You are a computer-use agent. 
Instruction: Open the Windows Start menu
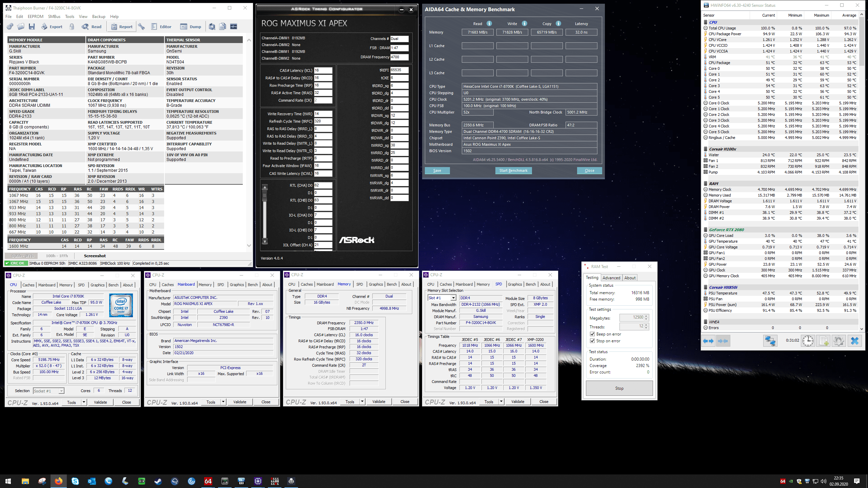click(x=8, y=481)
